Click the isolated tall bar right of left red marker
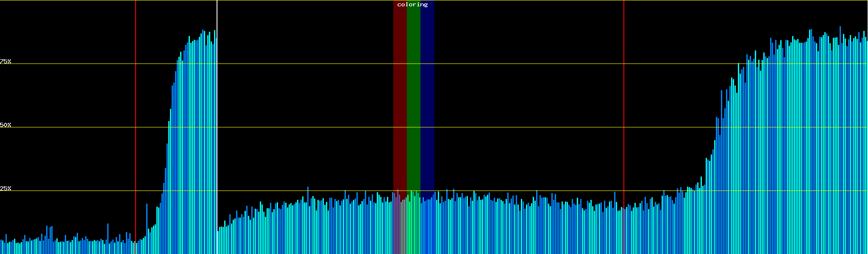 tap(147, 229)
